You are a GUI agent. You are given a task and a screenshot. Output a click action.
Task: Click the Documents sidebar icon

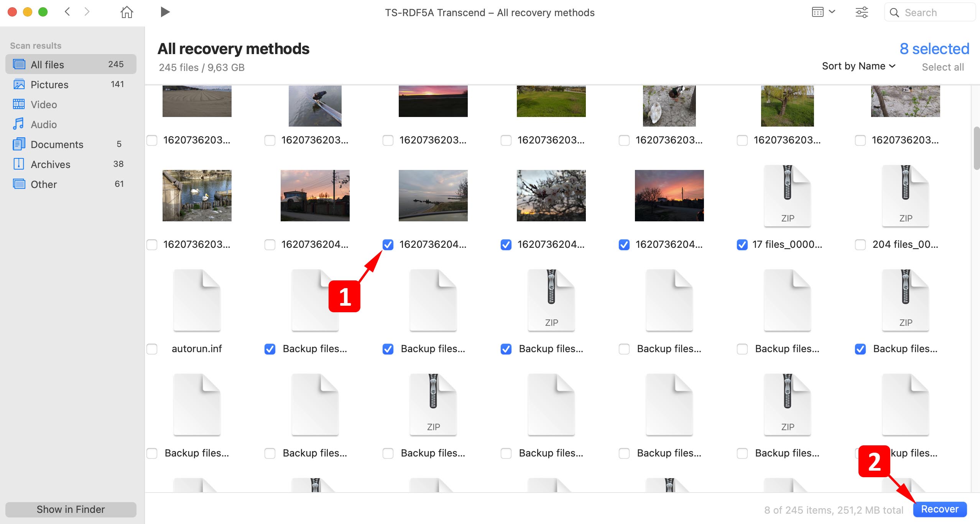click(x=19, y=144)
